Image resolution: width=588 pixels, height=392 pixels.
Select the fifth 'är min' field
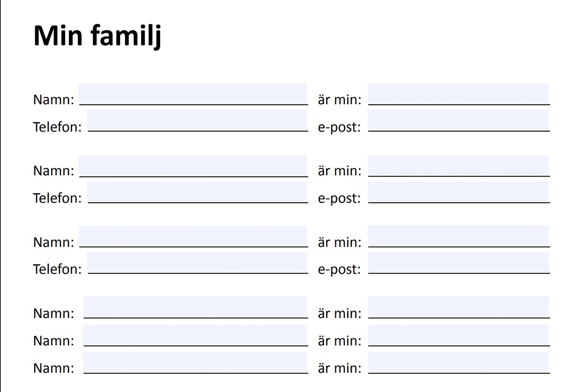point(458,335)
